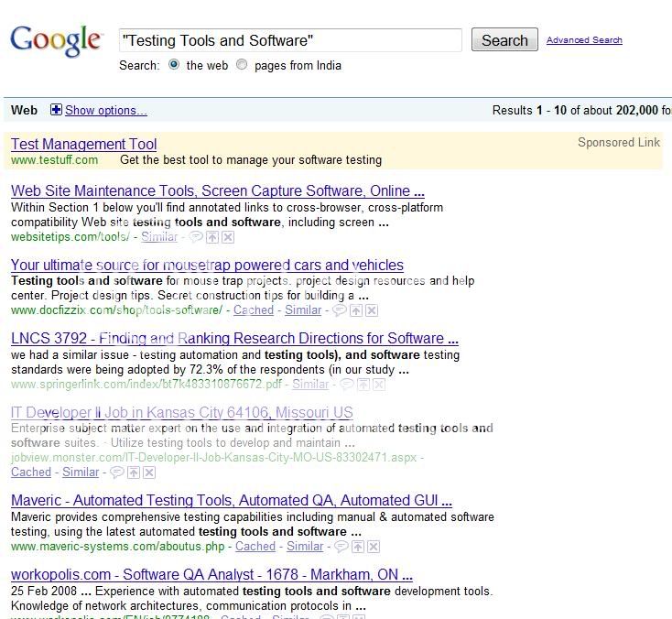Click the comment icon for websitetips.com result
Viewport: 672px width, 619px height.
point(196,237)
